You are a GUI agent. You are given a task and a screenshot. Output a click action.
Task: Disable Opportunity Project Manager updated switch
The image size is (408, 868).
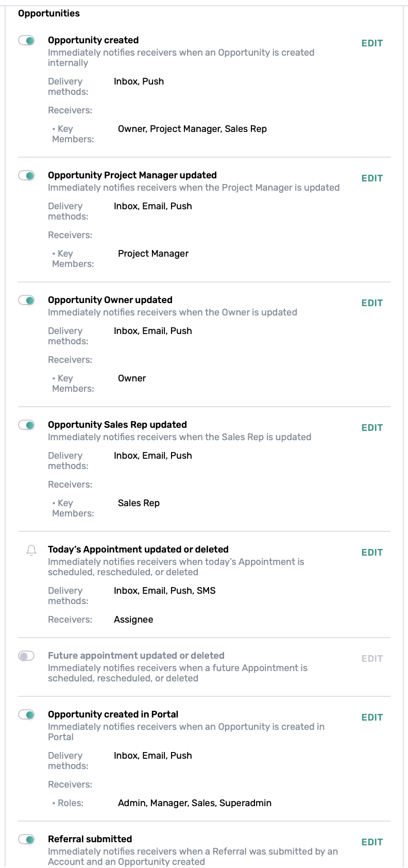[x=26, y=175]
